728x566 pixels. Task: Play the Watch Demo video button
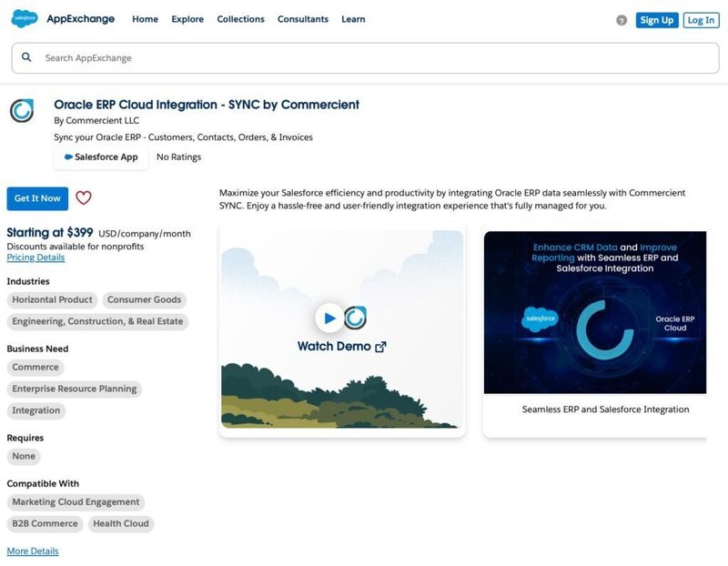pyautogui.click(x=329, y=318)
